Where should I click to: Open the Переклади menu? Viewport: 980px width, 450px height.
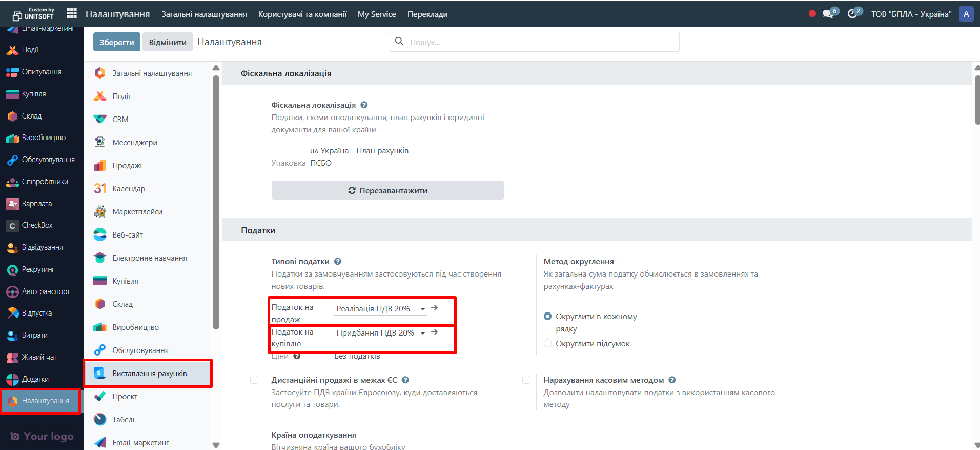(x=427, y=14)
